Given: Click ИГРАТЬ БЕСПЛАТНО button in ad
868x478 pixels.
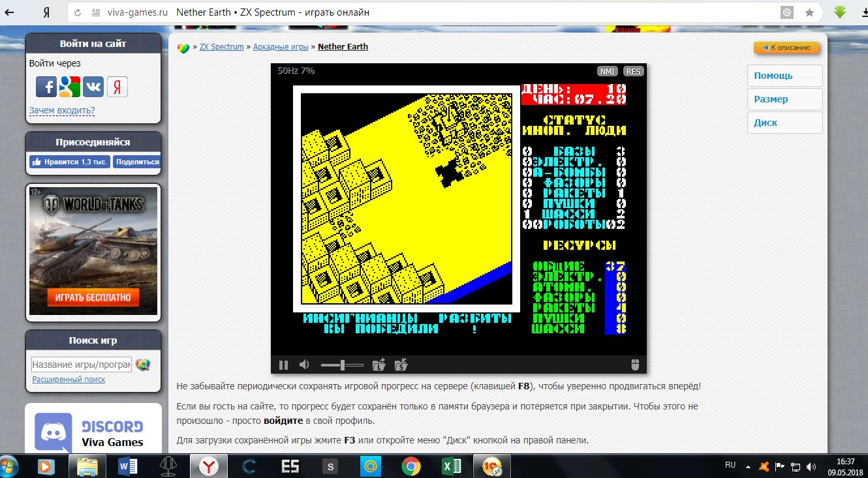Looking at the screenshot, I should (x=93, y=297).
